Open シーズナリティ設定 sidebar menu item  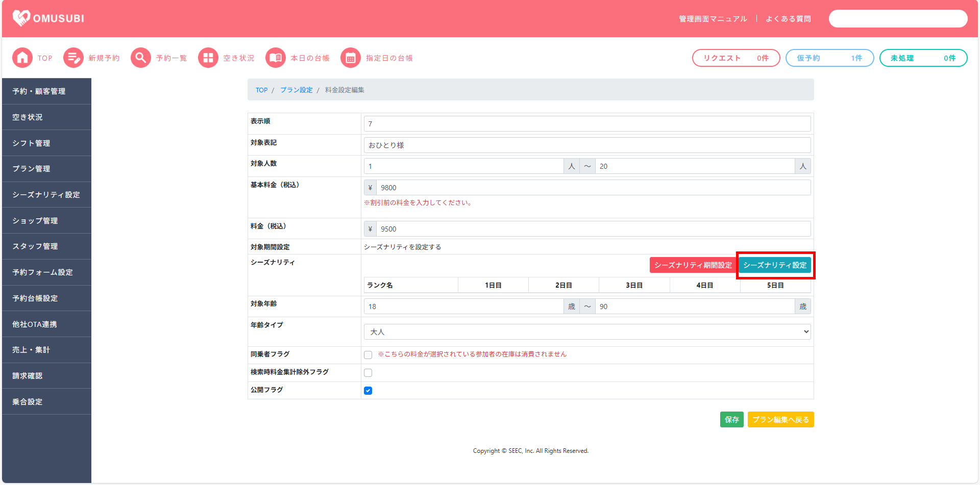[46, 195]
